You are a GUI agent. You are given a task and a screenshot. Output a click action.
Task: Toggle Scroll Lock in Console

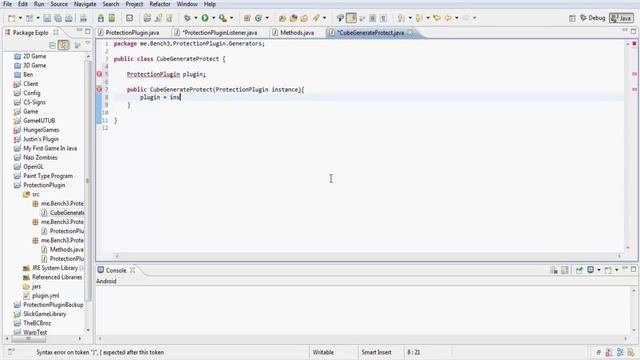565,270
